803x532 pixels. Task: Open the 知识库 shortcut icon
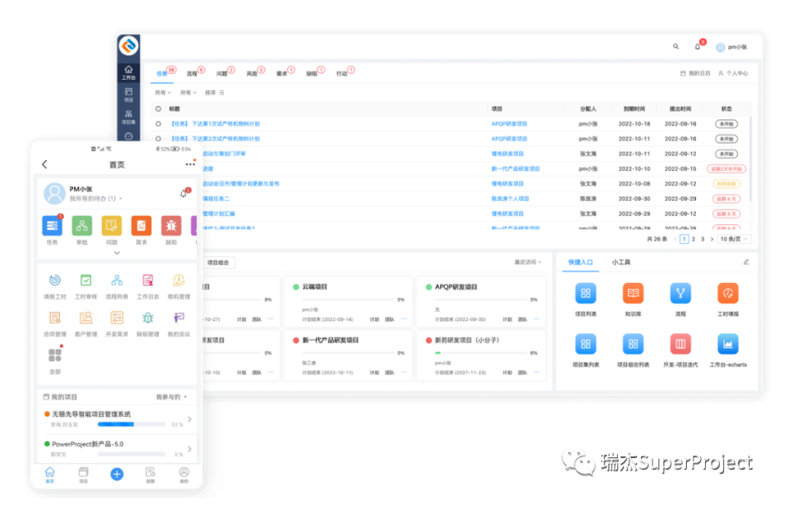click(633, 294)
